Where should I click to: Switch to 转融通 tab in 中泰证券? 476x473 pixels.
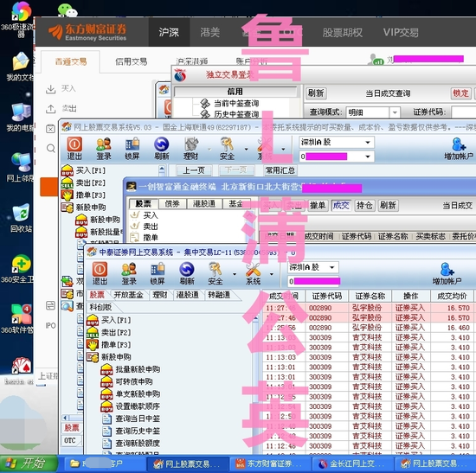(x=219, y=295)
